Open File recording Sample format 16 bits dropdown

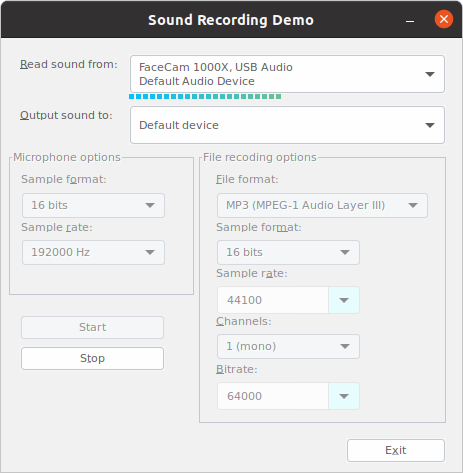pos(288,252)
